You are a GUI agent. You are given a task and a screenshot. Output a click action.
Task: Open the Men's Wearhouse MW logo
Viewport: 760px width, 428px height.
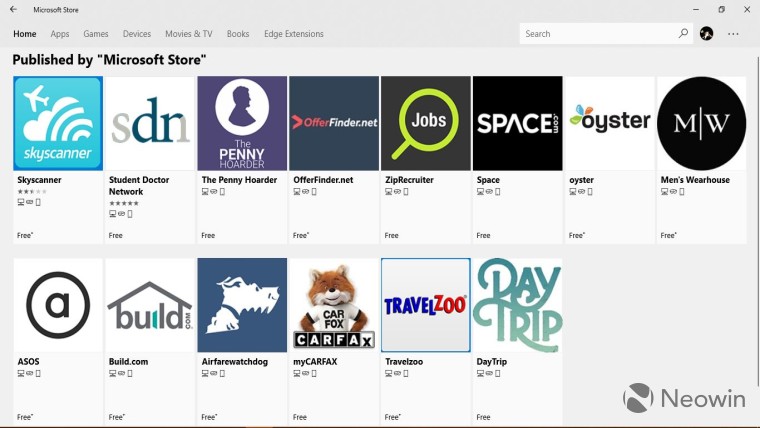point(701,123)
